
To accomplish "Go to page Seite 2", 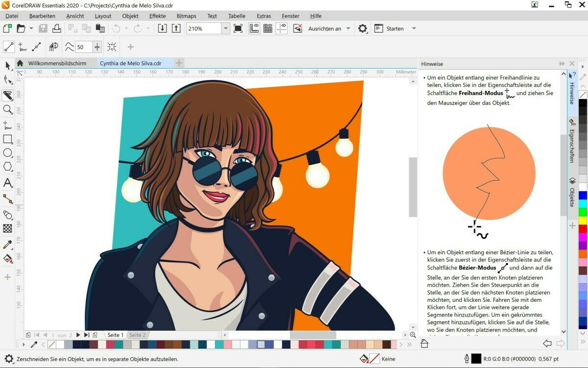I will (x=137, y=335).
